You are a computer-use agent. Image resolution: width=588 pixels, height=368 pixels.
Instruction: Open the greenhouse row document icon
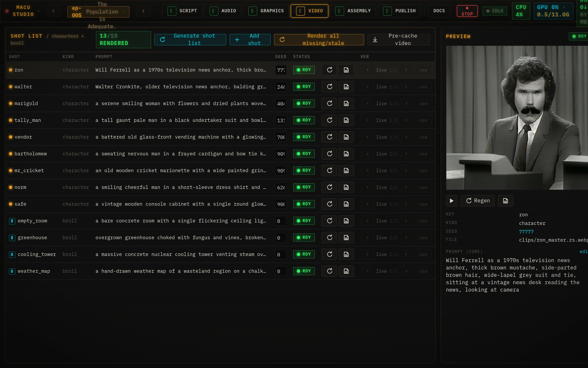[346, 238]
